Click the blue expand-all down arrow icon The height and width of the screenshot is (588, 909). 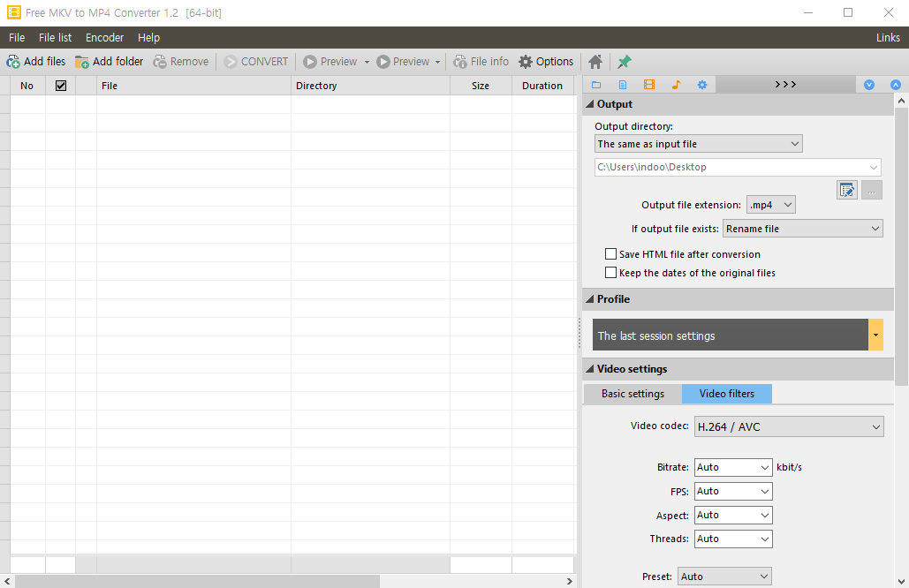click(869, 85)
